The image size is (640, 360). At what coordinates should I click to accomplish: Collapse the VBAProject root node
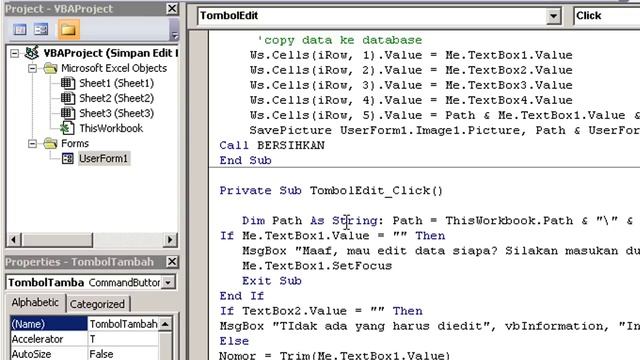tap(15, 53)
